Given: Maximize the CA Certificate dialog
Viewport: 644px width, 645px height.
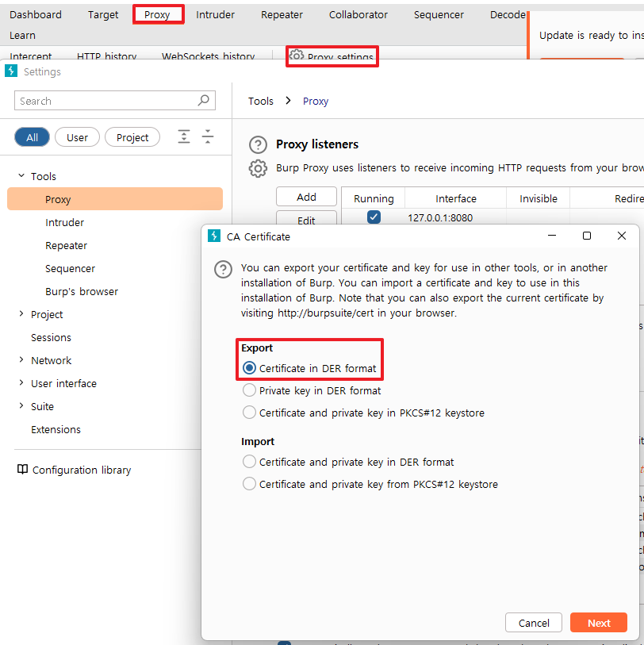Looking at the screenshot, I should pos(587,236).
